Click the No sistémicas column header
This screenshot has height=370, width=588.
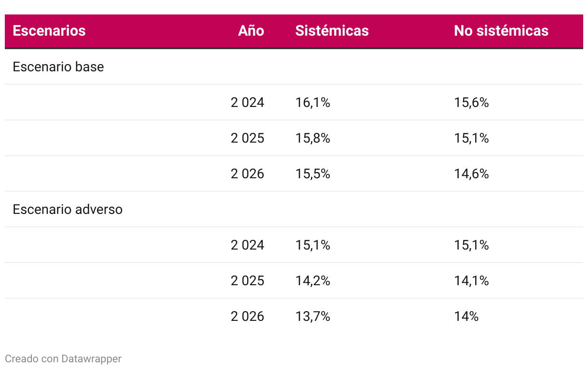501,31
